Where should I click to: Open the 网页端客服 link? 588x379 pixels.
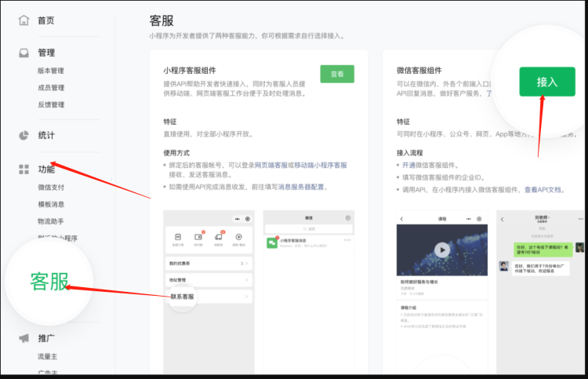(x=270, y=165)
